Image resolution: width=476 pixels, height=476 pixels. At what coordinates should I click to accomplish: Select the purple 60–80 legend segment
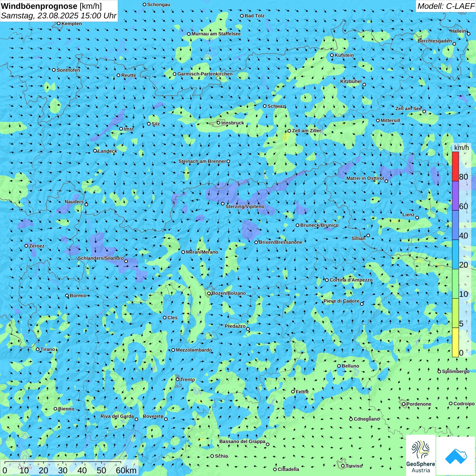pos(455,196)
